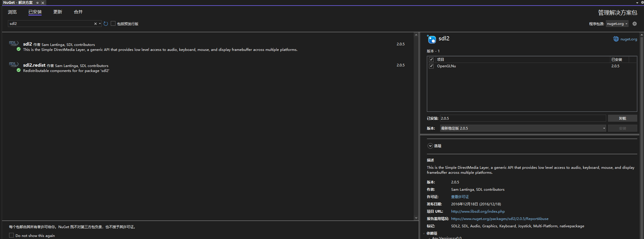Click the installed version field 2.0.5
This screenshot has height=239, width=644.
tap(523, 118)
